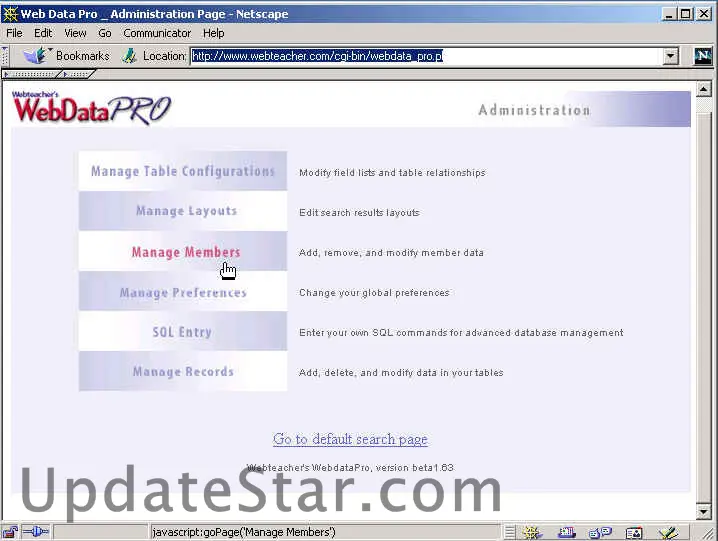Open Mailbox from the component bar
Image resolution: width=718 pixels, height=541 pixels.
566,532
